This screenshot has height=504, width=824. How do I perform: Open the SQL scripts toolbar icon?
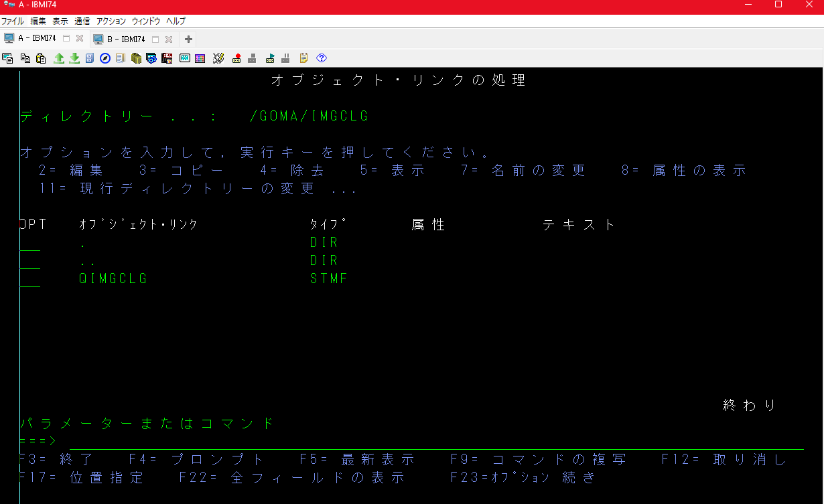pyautogui.click(x=167, y=58)
